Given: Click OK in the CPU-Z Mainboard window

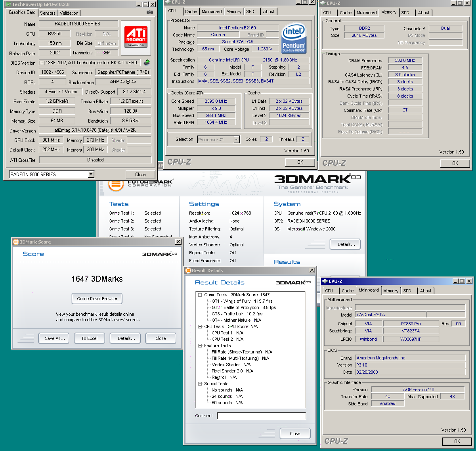Looking at the screenshot, I should tap(457, 441).
